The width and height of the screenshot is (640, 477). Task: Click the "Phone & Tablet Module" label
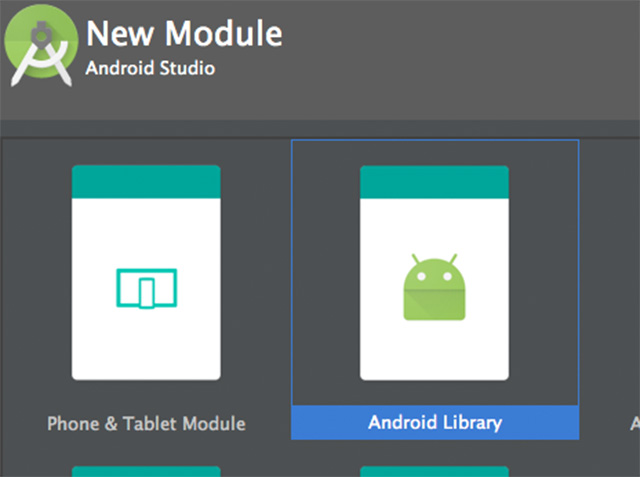[146, 423]
